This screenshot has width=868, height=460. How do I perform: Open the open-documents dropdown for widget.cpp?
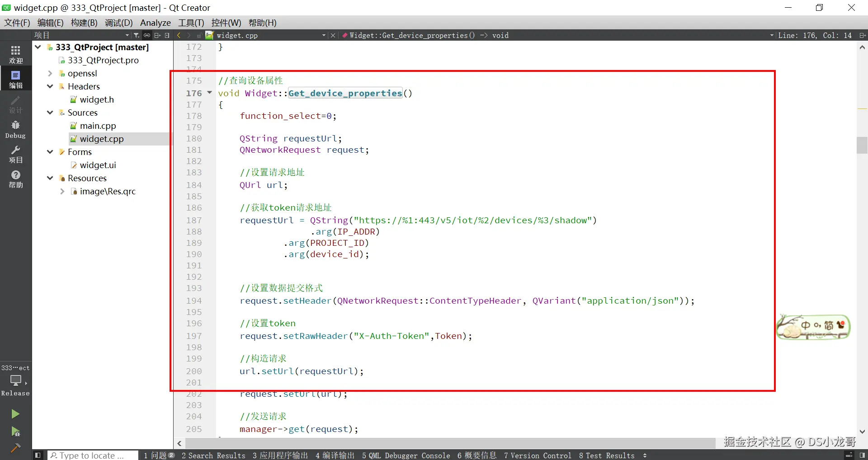click(x=324, y=35)
